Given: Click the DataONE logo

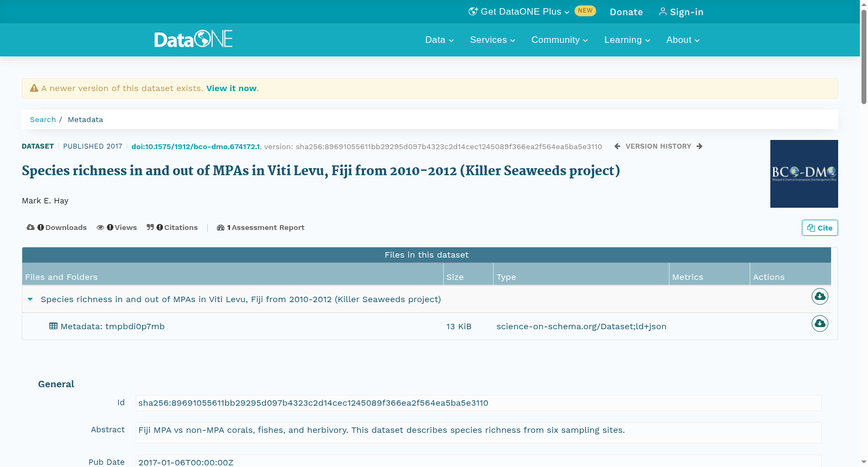Looking at the screenshot, I should tap(193, 39).
